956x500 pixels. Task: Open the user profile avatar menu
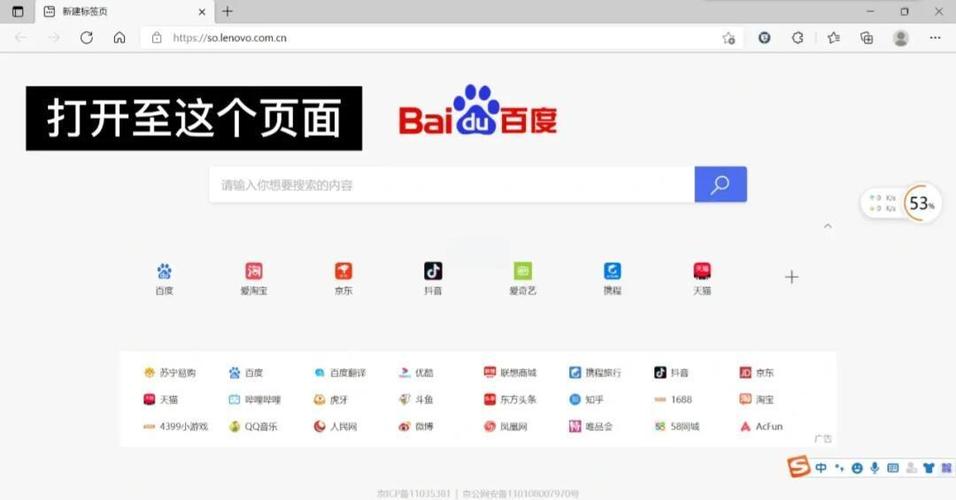point(901,38)
